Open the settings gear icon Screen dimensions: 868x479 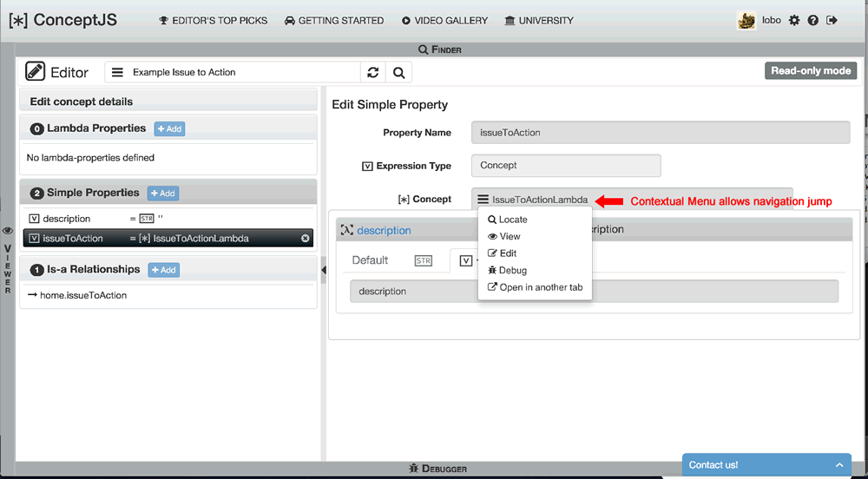tap(794, 20)
